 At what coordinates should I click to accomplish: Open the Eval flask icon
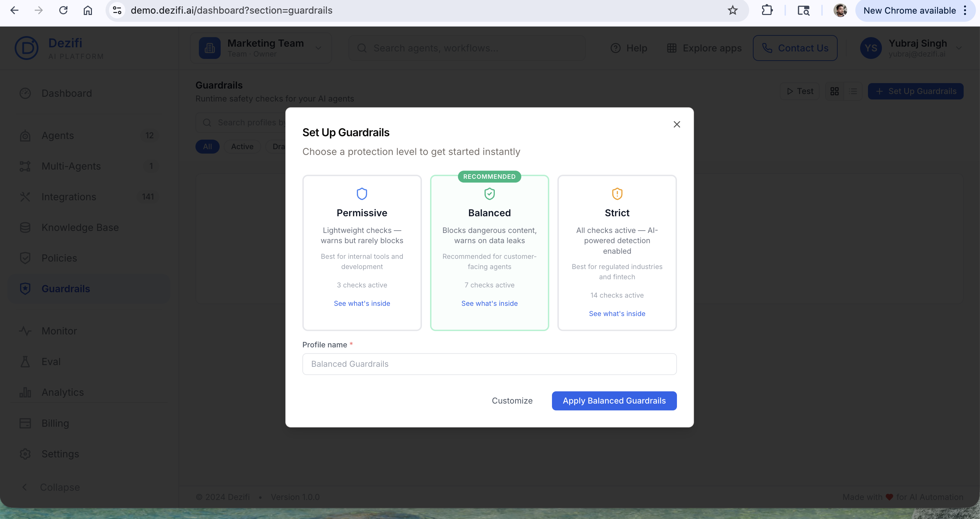(x=25, y=361)
